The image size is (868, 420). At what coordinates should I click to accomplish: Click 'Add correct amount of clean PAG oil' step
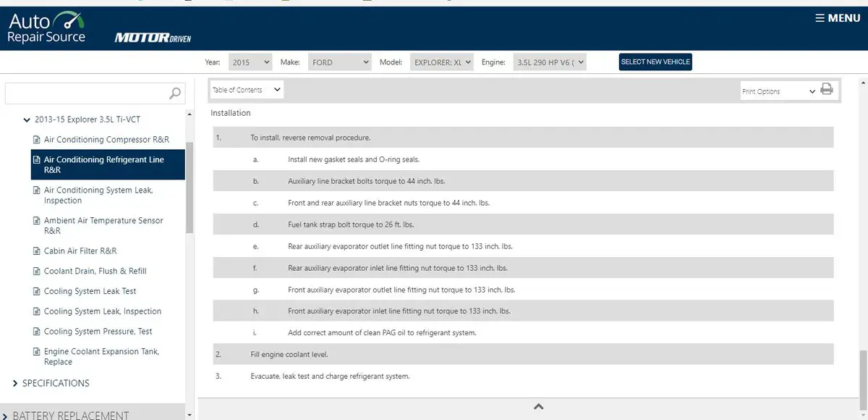[x=382, y=333]
